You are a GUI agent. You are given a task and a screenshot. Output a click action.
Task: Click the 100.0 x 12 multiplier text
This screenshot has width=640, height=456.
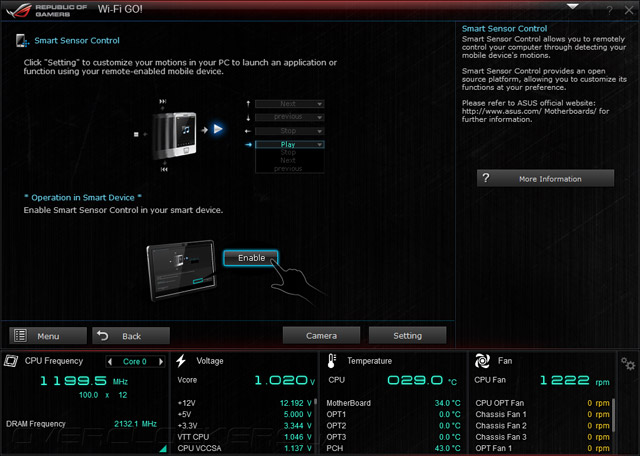[103, 395]
